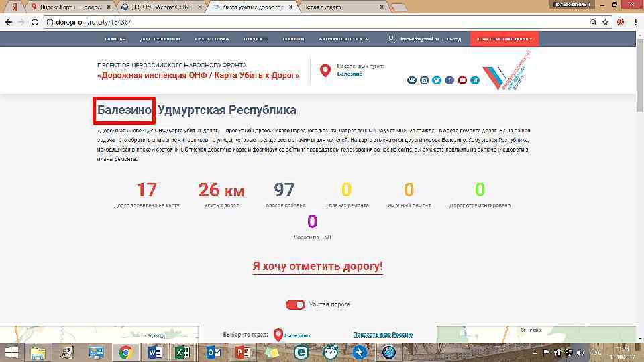Show hidden system tray icons arrow
Image resolution: width=644 pixels, height=362 pixels.
pyautogui.click(x=535, y=353)
